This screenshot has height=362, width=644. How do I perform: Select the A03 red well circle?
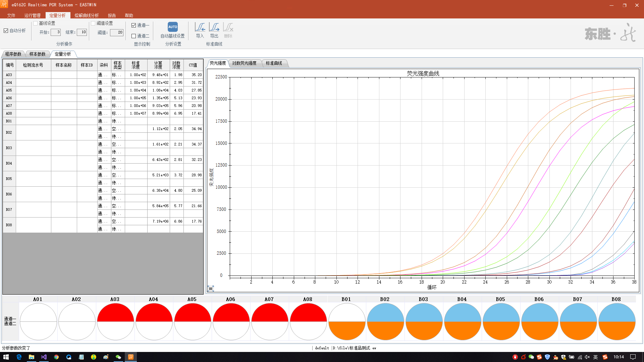pyautogui.click(x=115, y=321)
